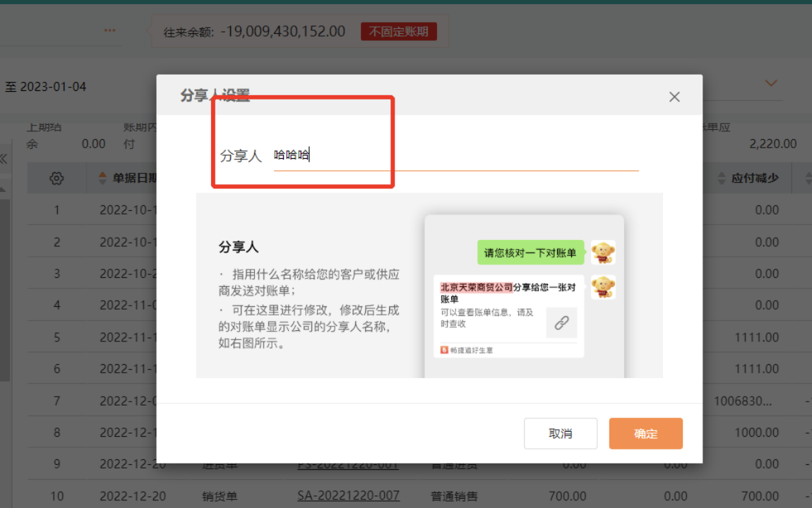Click the 不固定账期 red tag
This screenshot has width=812, height=508.
click(x=399, y=32)
